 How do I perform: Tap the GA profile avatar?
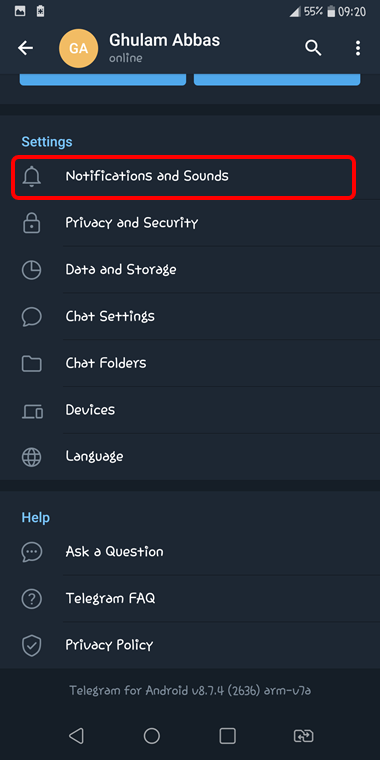(78, 48)
